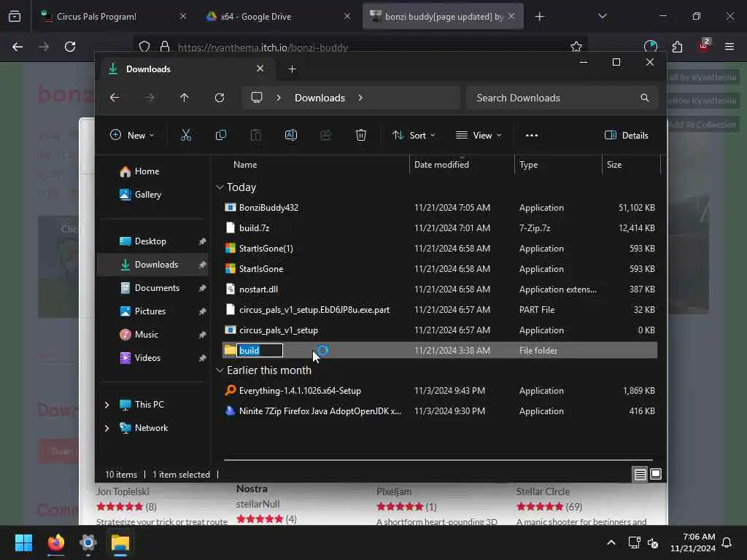Expand This PC in sidebar
The image size is (747, 560).
pyautogui.click(x=107, y=404)
